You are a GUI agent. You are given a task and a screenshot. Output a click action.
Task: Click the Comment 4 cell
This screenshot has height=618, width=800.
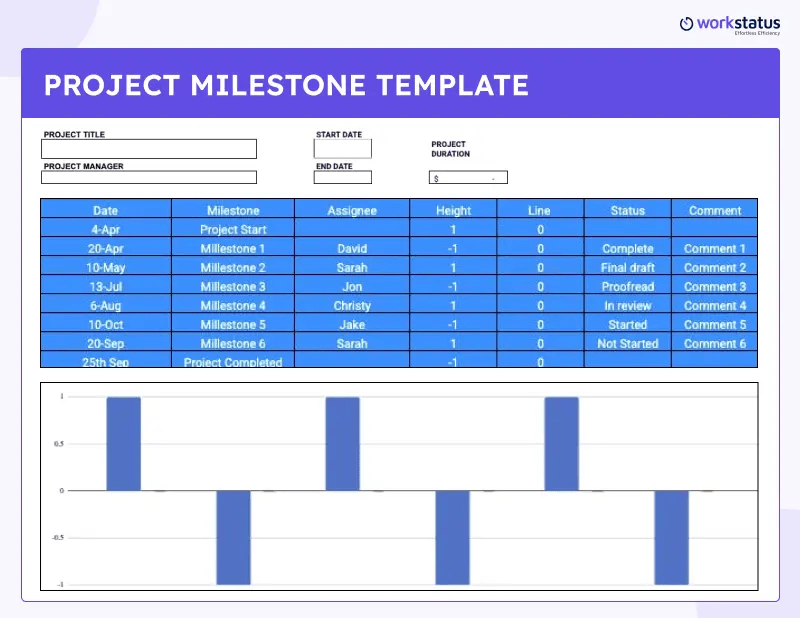[x=715, y=305]
